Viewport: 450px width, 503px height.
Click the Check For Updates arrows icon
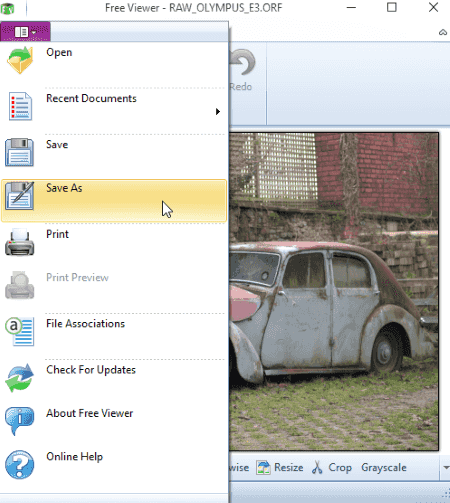tap(19, 378)
